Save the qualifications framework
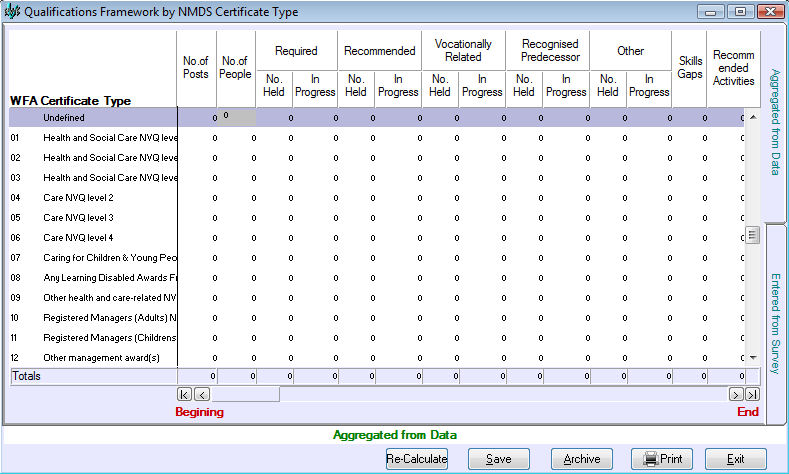This screenshot has width=789, height=474. pyautogui.click(x=499, y=459)
